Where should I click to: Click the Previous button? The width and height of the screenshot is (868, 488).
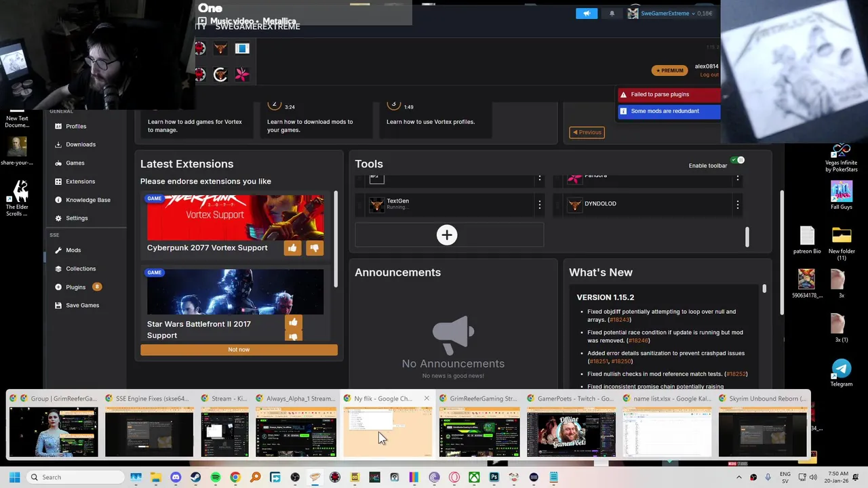pyautogui.click(x=587, y=132)
